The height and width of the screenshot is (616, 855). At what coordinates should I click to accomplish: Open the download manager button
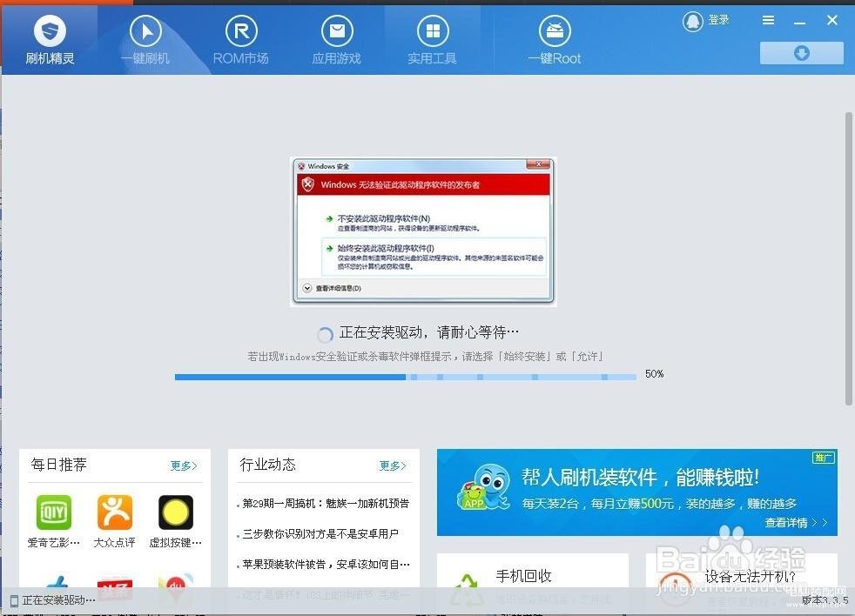[x=802, y=53]
